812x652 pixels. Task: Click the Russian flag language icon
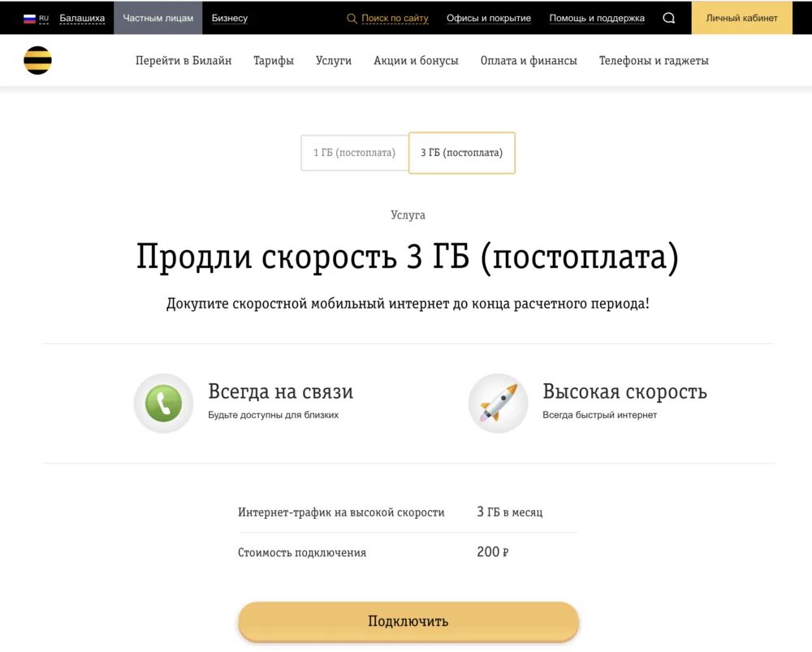29,19
